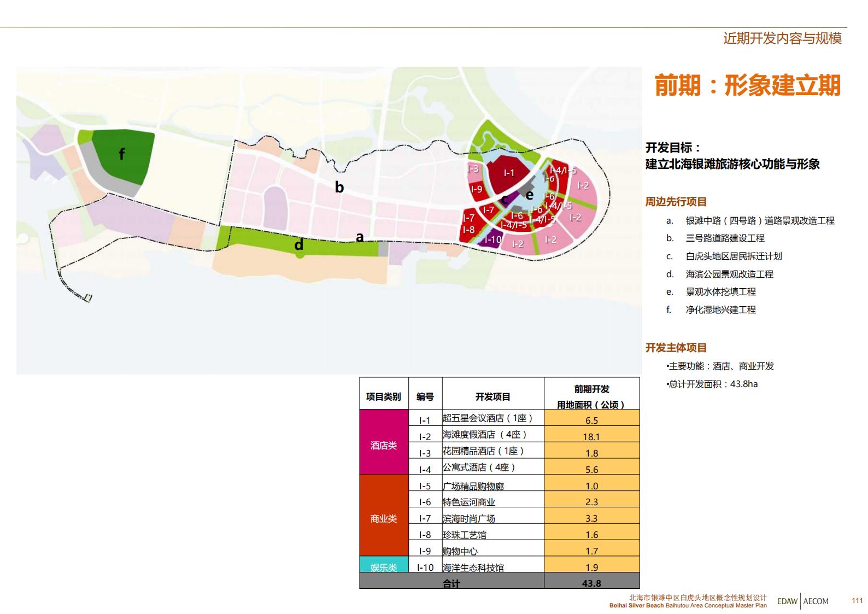Click the page number '111'
This screenshot has height=614, width=868.
(857, 600)
